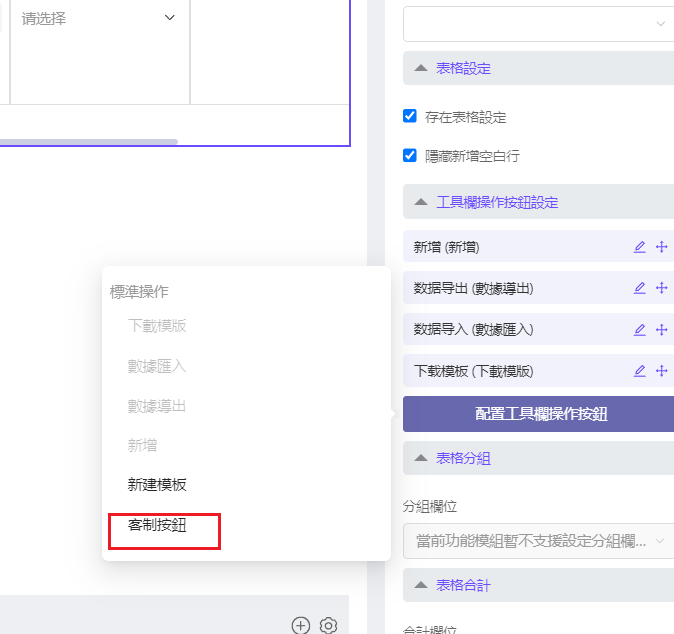Image resolution: width=674 pixels, height=634 pixels.
Task: Uncheck 隱藏新增空白行 checkbox
Action: 410,155
